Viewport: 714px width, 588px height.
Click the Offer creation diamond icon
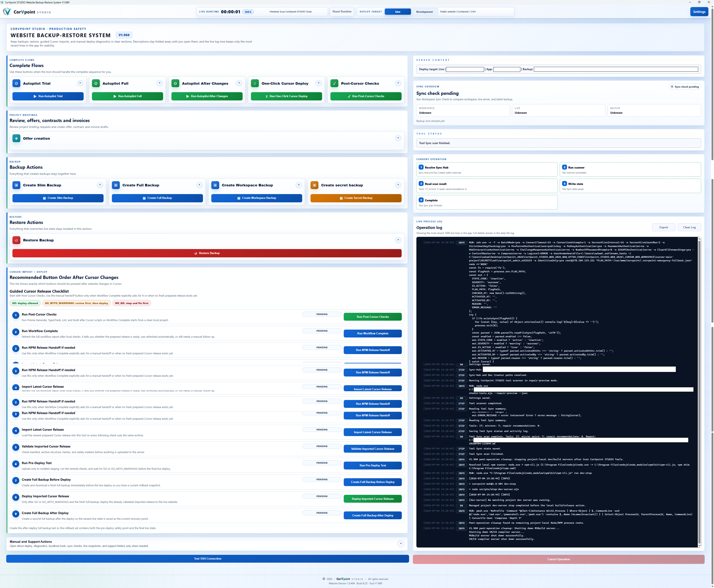click(16, 138)
